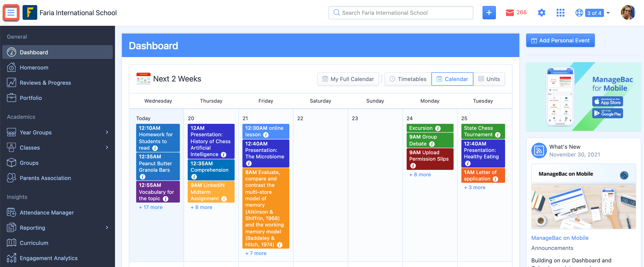Click info icon on Excursion event
This screenshot has width=644, height=267.
(x=438, y=128)
